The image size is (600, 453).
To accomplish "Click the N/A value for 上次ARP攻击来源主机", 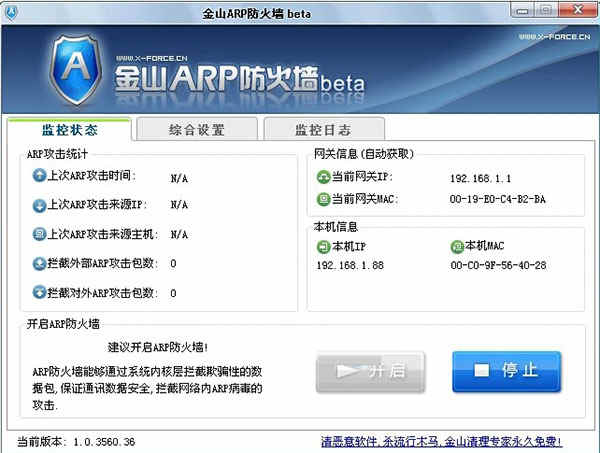I will tap(179, 235).
